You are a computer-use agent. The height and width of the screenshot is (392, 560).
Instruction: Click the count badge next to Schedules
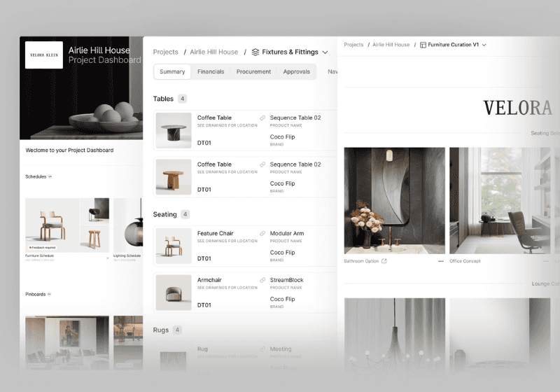coord(50,176)
